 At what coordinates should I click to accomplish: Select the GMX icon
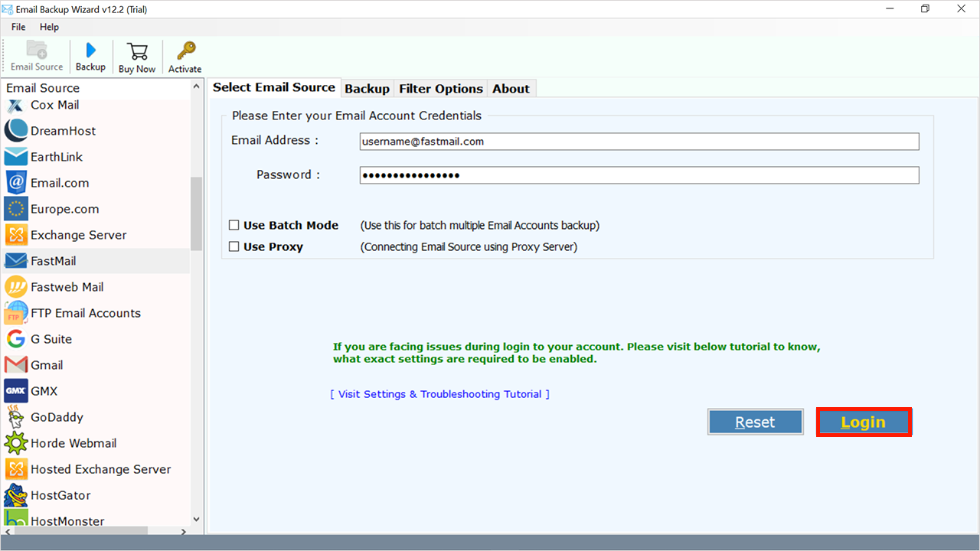(15, 391)
